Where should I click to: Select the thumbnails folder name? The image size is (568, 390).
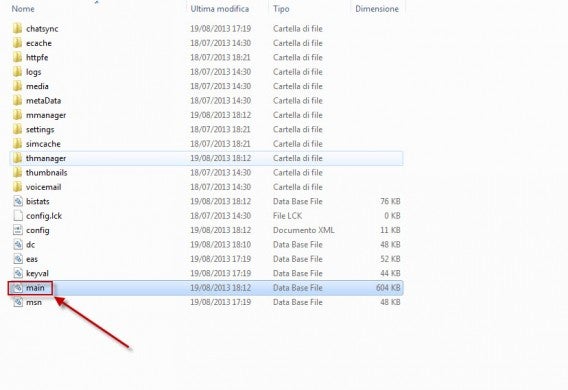pyautogui.click(x=47, y=173)
